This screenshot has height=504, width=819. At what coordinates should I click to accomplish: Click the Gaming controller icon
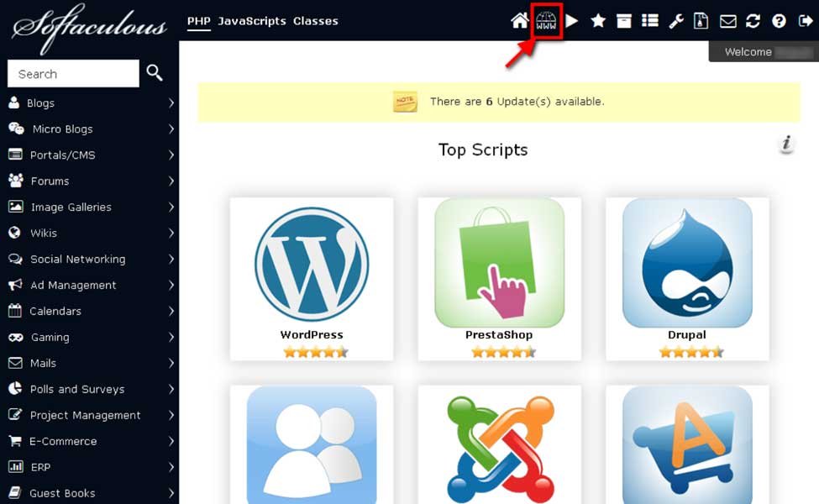point(16,338)
